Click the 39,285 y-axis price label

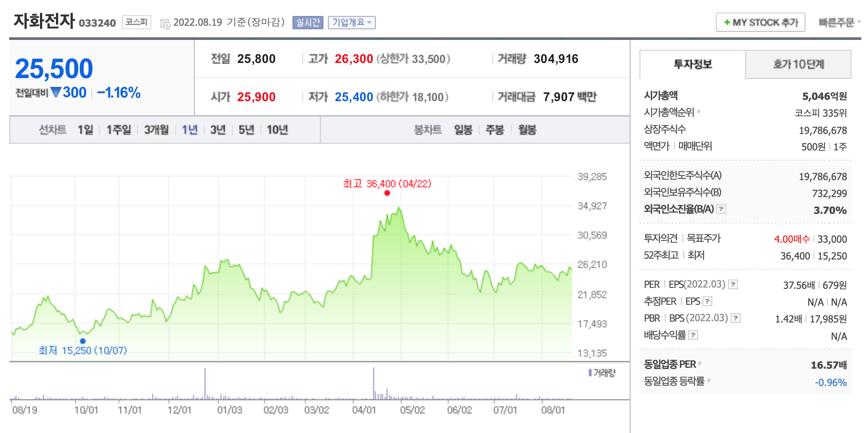click(x=592, y=177)
